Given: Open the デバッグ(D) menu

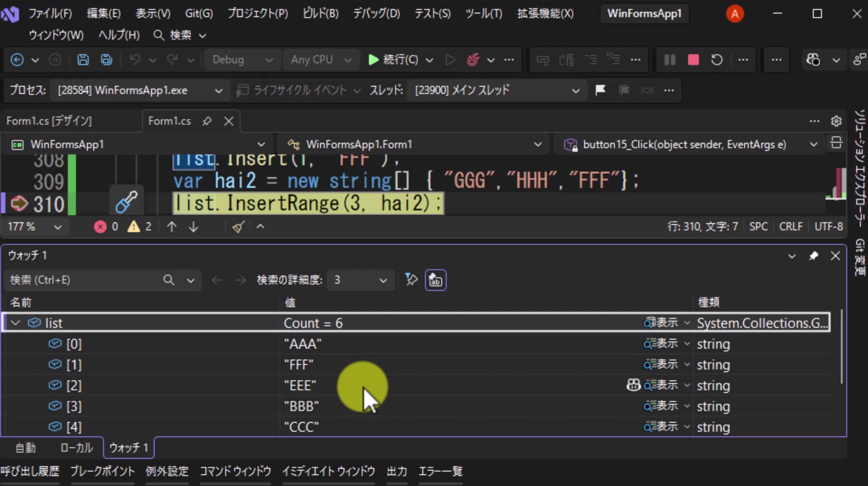Looking at the screenshot, I should (x=377, y=14).
